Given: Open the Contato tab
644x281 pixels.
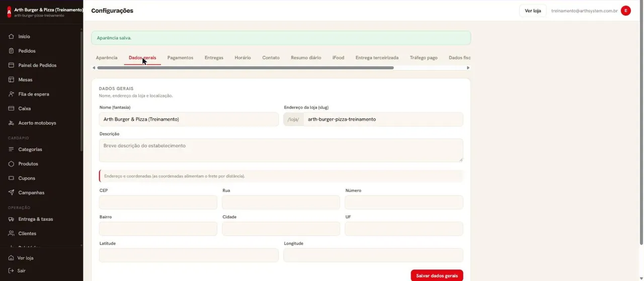Looking at the screenshot, I should 271,58.
